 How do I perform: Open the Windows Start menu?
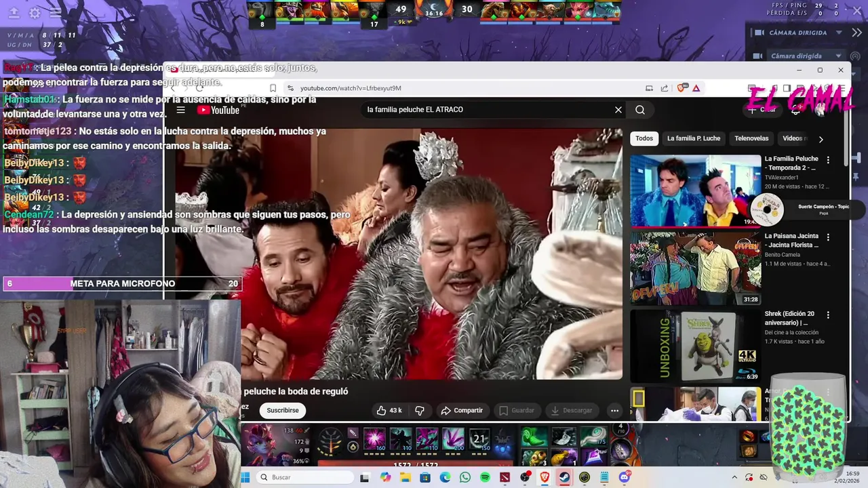coord(245,477)
